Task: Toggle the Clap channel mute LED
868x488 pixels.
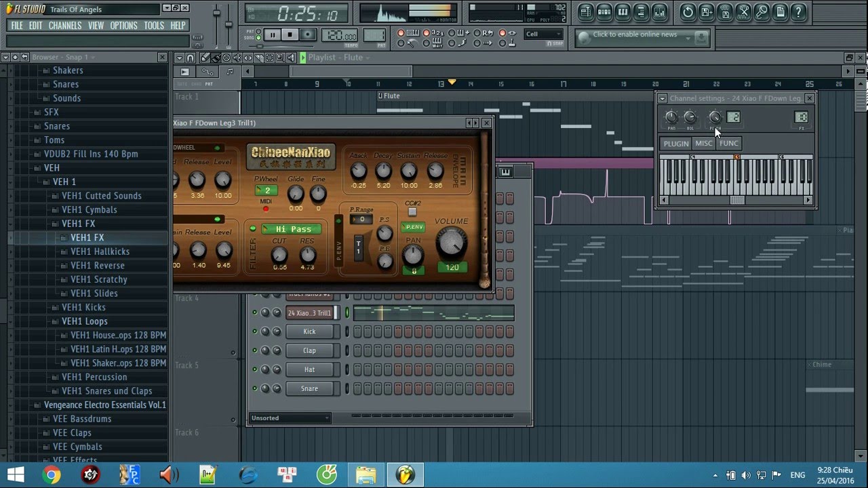Action: 255,350
